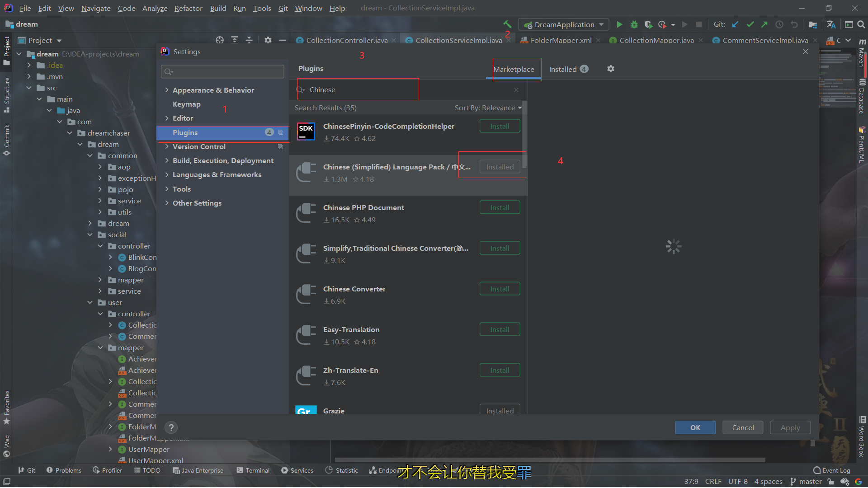Install ChinesePinyin-CodeCompletionHelper plugin
868x488 pixels.
(500, 126)
